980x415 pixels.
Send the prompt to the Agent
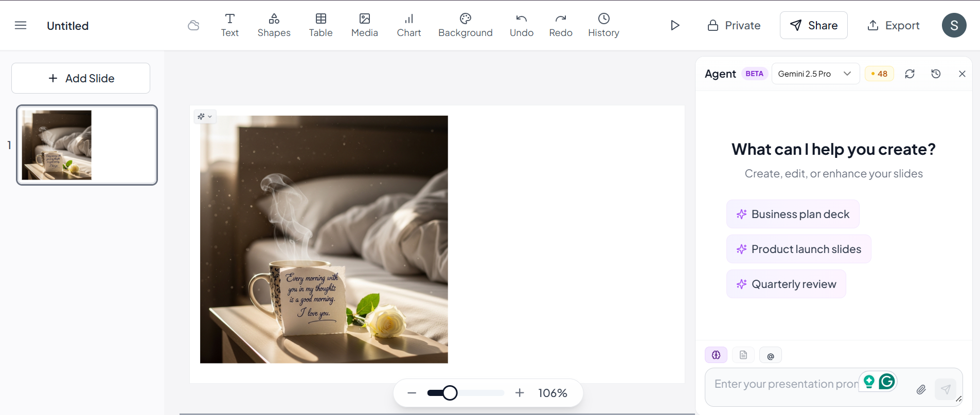[946, 389]
